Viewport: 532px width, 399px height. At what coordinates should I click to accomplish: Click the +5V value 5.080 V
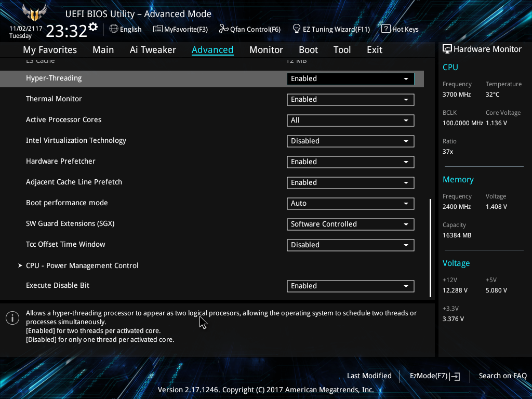click(x=496, y=290)
